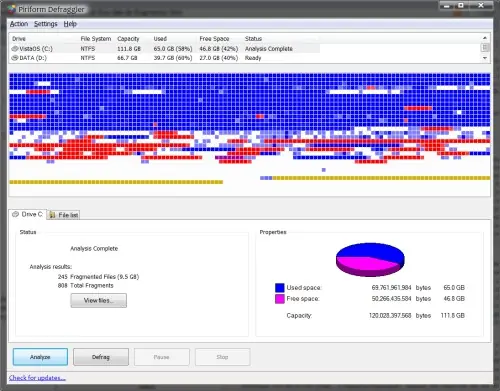Image resolution: width=500 pixels, height=391 pixels.
Task: Click the Analysis Complete status cell in the drive list
Action: click(x=269, y=49)
